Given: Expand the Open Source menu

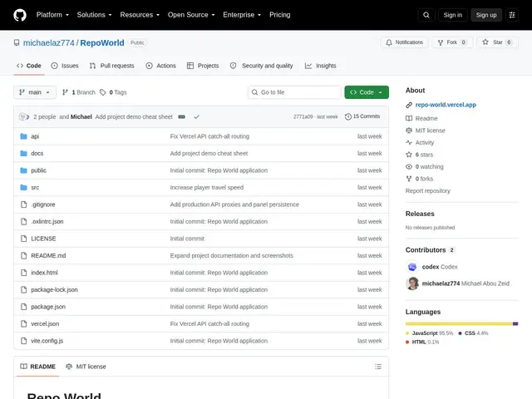Looking at the screenshot, I should [191, 15].
